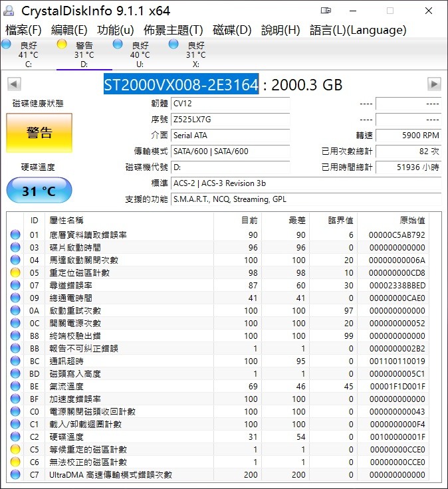The image size is (448, 489).
Task: Click status icon of attribute C2 硬碟溫度
Action: [15, 437]
